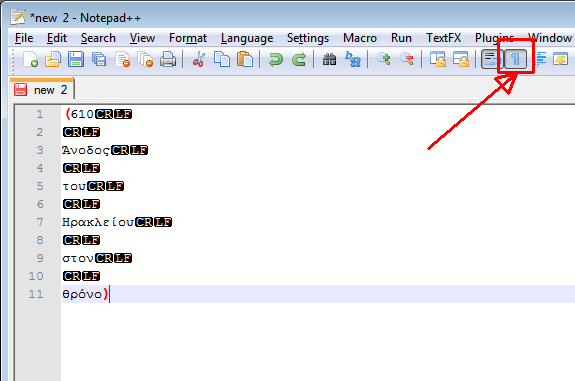575x381 pixels.
Task: Toggle word wrap toolbar button
Action: click(491, 59)
